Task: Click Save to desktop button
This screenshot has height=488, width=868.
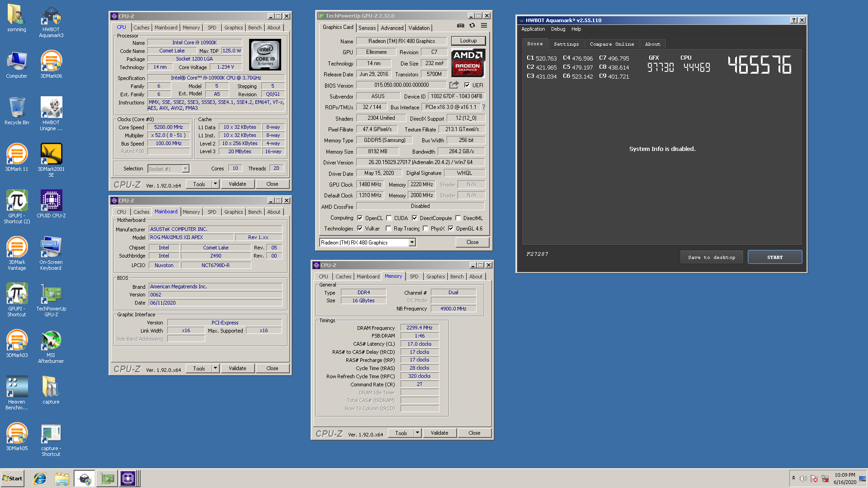Action: (x=712, y=257)
